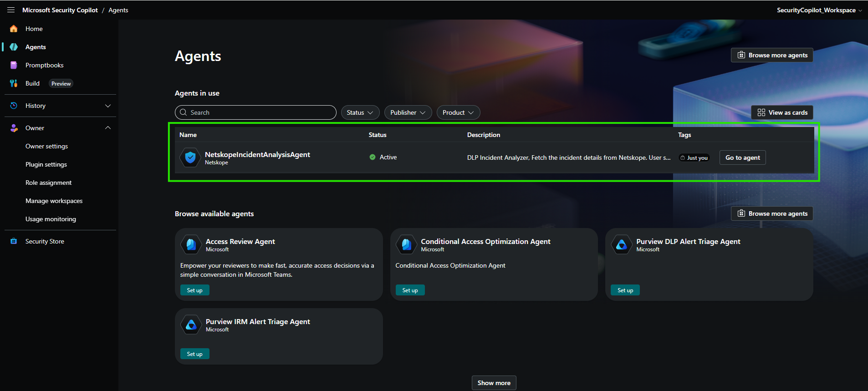Click the green Active status icon

(x=373, y=157)
